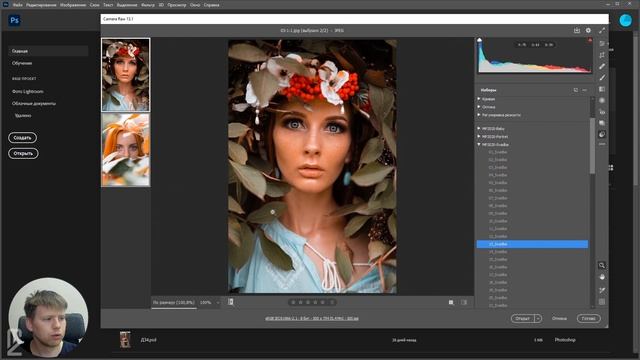640x360 pixels.
Task: Select the Graduated Filter tool
Action: coord(602,89)
